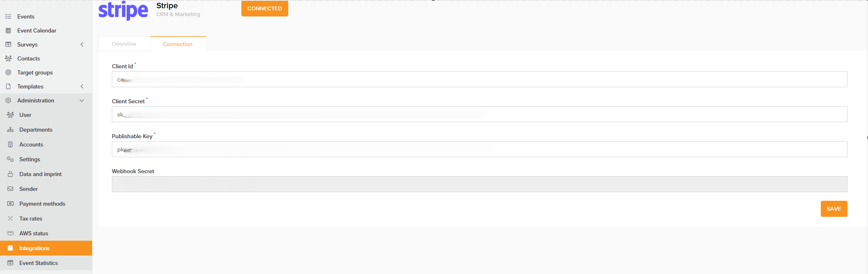Viewport: 868px width, 274px height.
Task: Click the orange SAVE button
Action: [x=833, y=209]
